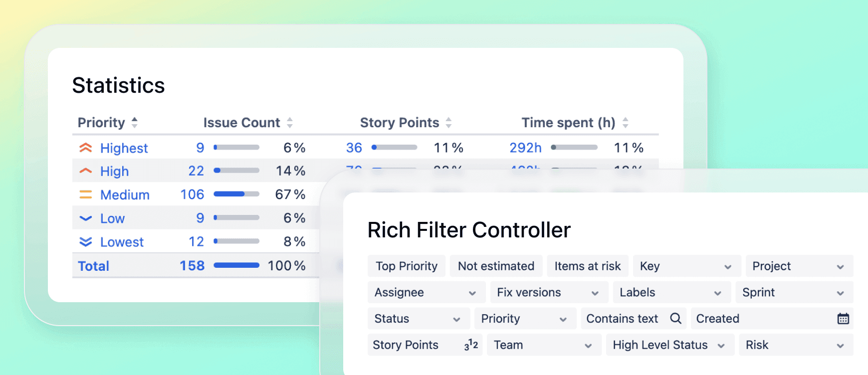The height and width of the screenshot is (375, 868).
Task: Click the Statistics gadget title
Action: 118,85
